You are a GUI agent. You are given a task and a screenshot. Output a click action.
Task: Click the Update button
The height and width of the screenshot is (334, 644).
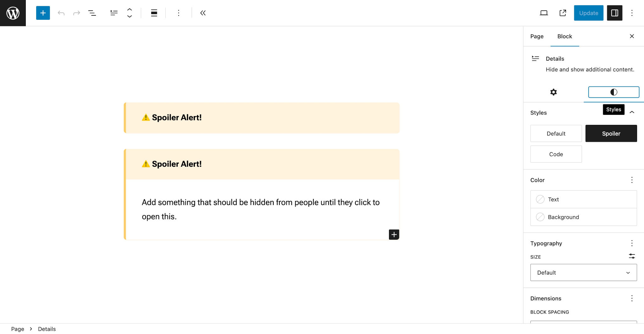pos(589,13)
